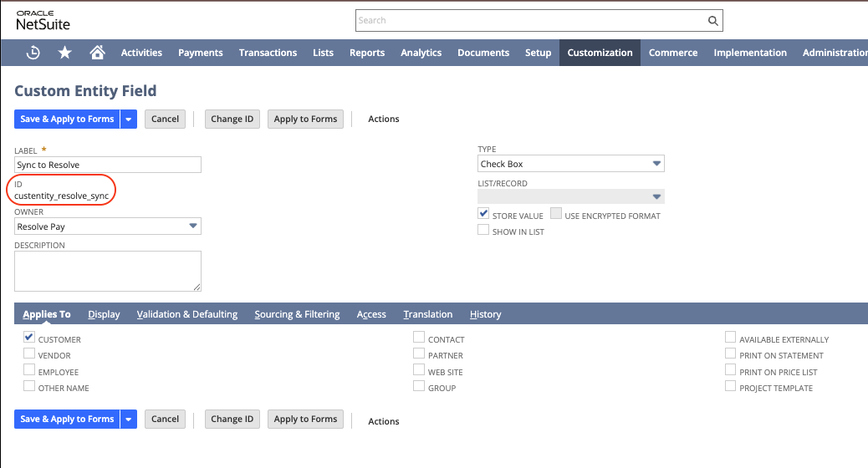Select the ID text custentity_resolve_sync

pyautogui.click(x=61, y=196)
